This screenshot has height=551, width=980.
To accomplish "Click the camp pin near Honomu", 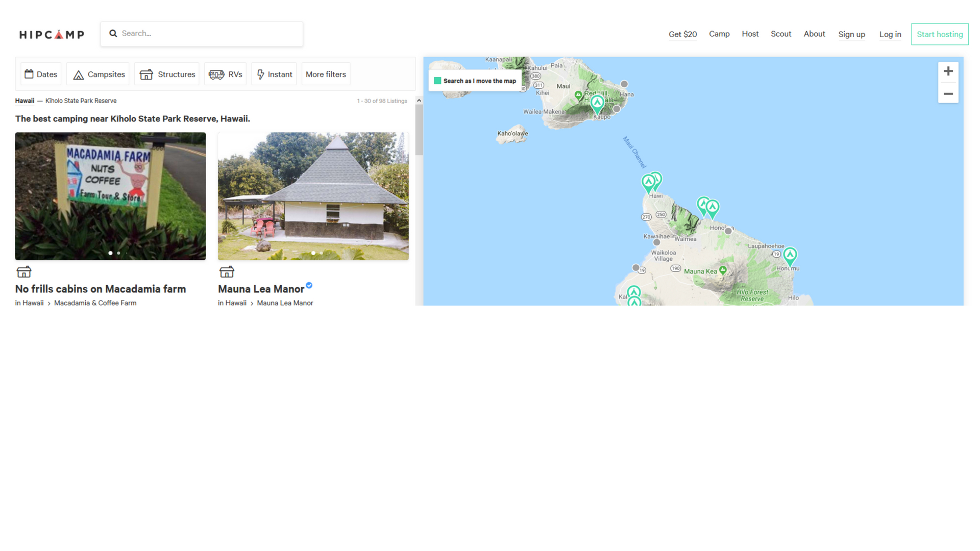I will pyautogui.click(x=790, y=256).
